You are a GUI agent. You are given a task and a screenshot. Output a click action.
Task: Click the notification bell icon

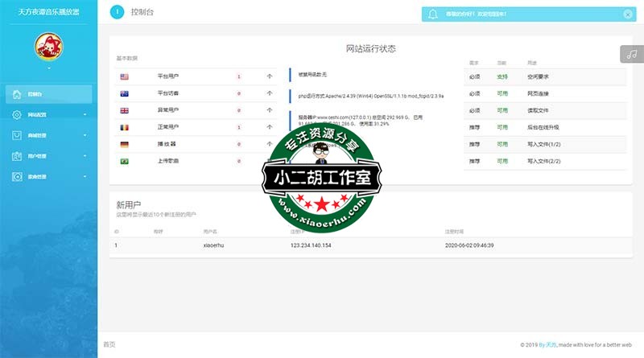[x=434, y=14]
